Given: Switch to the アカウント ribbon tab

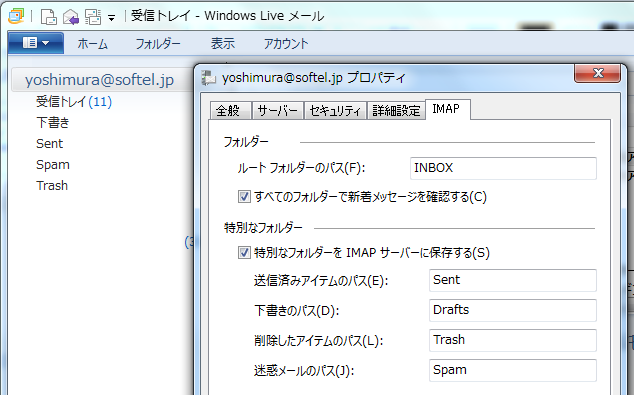Looking at the screenshot, I should click(286, 44).
